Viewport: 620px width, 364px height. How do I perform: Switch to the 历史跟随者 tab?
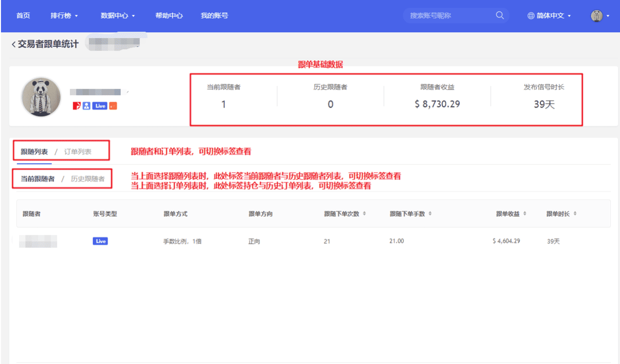click(87, 179)
